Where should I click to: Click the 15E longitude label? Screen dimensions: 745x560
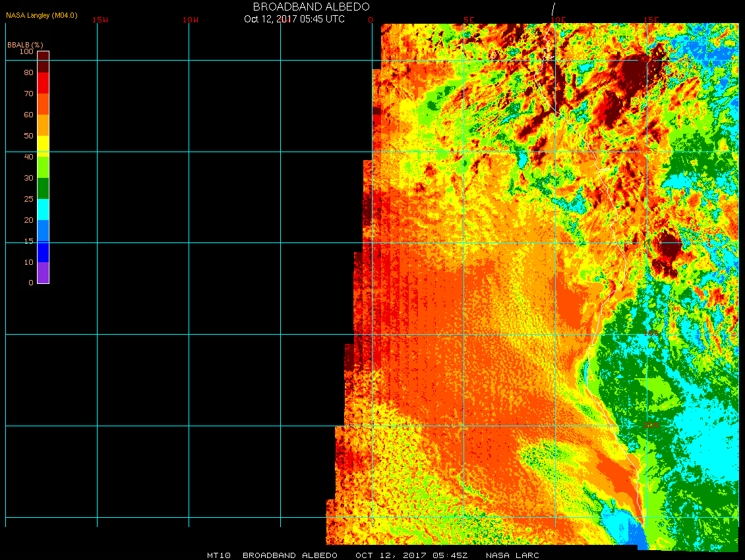(x=651, y=20)
